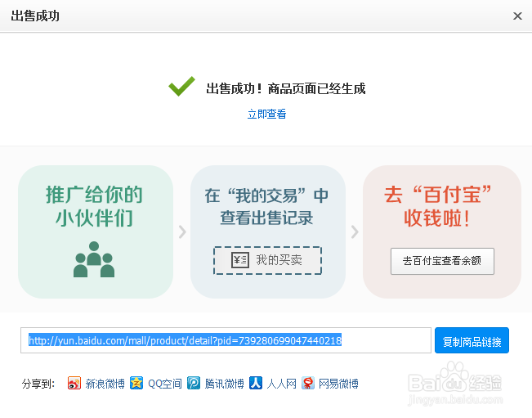Share via the Tencent Weibo icon

pos(194,384)
